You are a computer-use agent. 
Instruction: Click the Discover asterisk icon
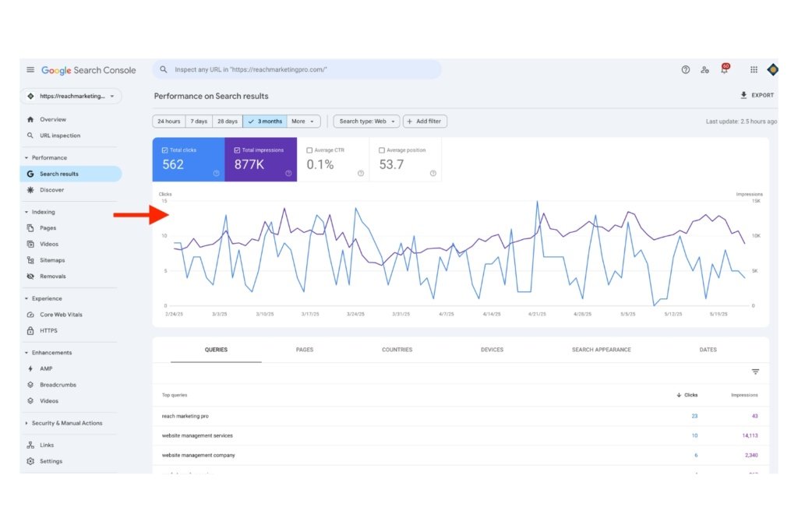(30, 190)
